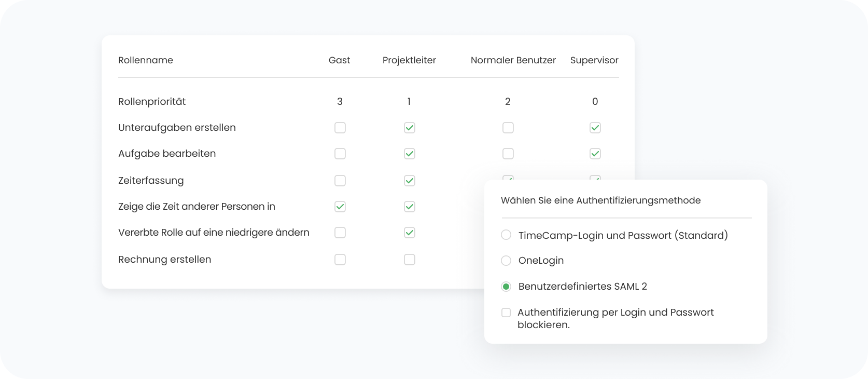Uncheck Unteraufgaben erstellen for Projektleiter
The image size is (868, 379).
click(409, 128)
